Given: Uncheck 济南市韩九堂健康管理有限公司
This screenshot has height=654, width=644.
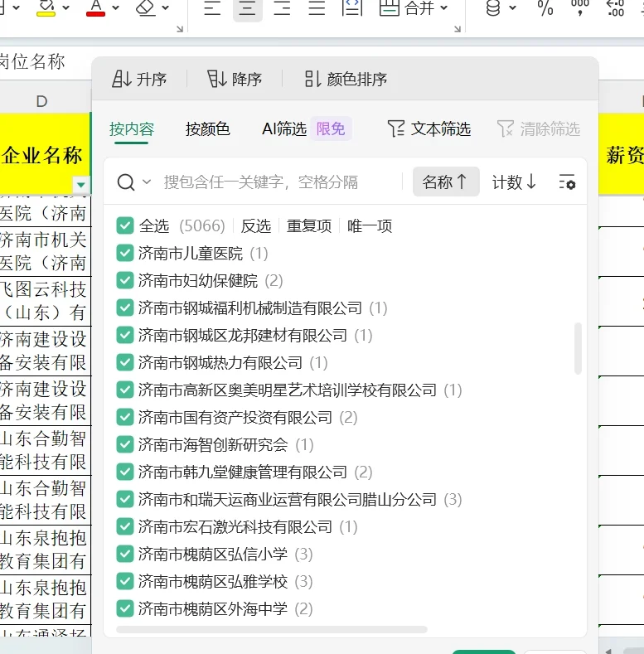Looking at the screenshot, I should pyautogui.click(x=125, y=472).
